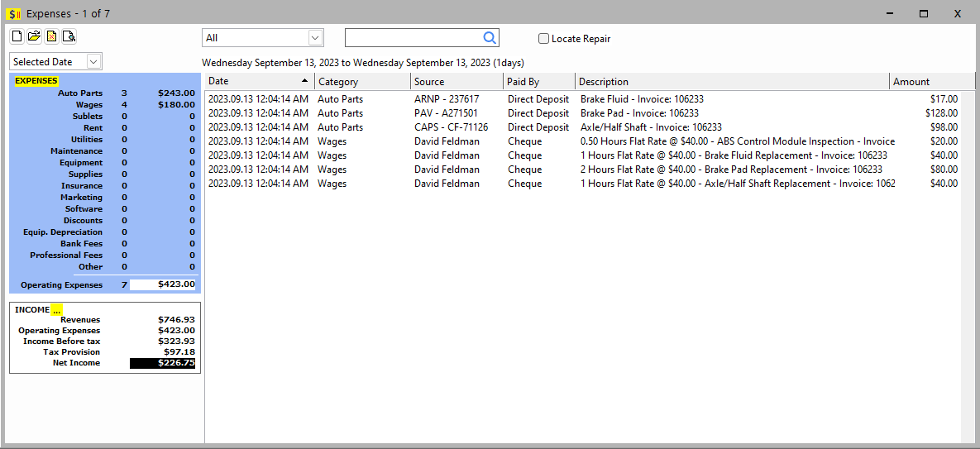Viewport: 980px width, 449px height.
Task: Select the ABS Control Module Inspection wages row
Action: coord(582,141)
